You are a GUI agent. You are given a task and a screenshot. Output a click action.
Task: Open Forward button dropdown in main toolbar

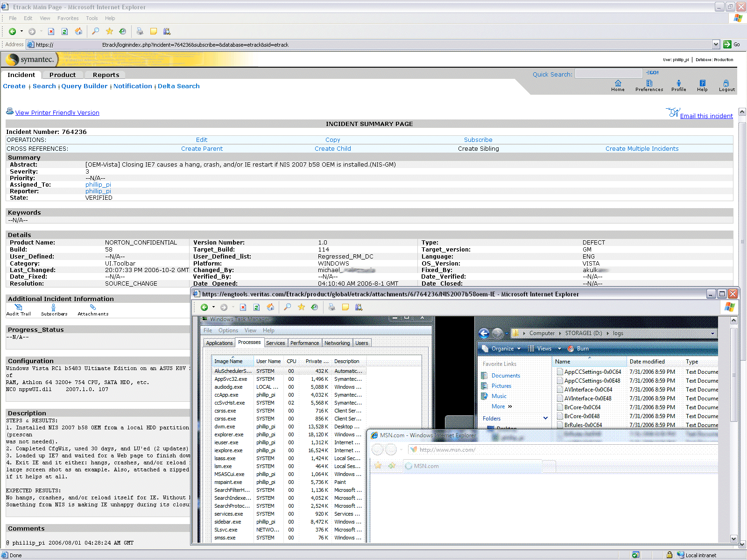click(41, 31)
